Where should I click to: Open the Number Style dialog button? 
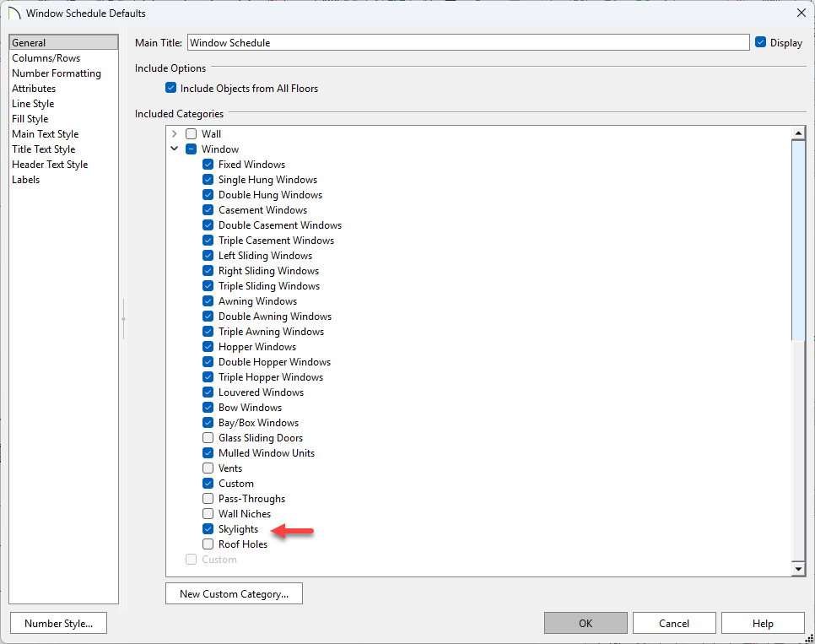click(x=58, y=624)
